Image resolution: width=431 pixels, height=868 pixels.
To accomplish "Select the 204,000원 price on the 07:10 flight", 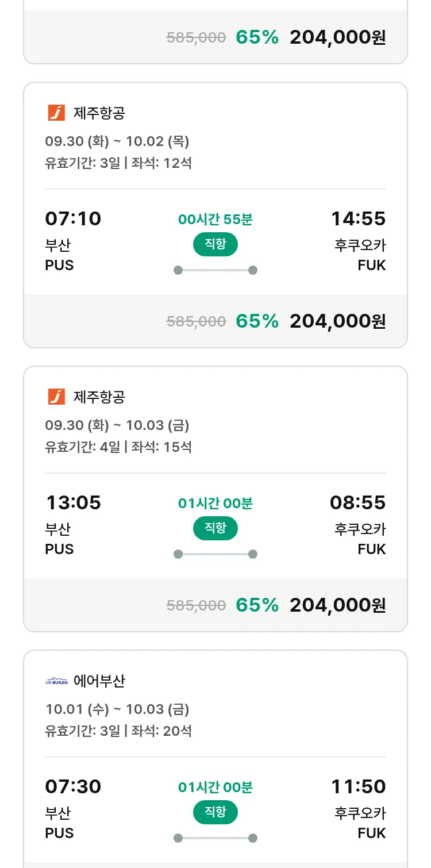I will [x=337, y=321].
